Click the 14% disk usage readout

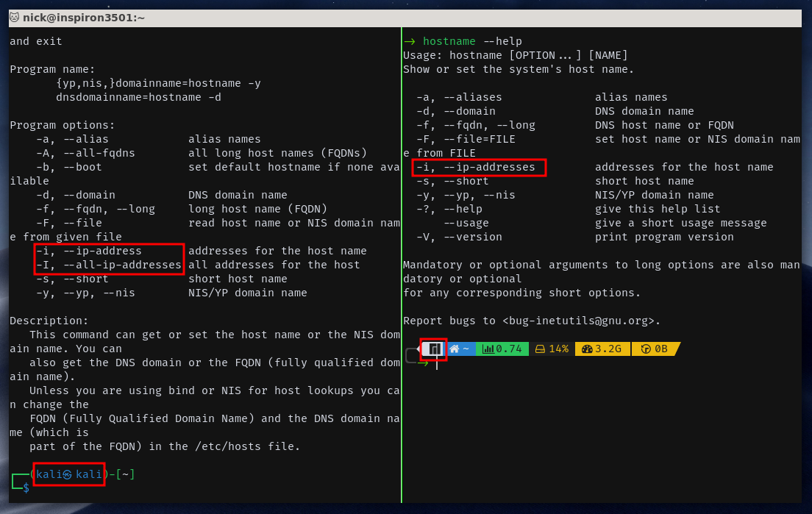point(558,348)
